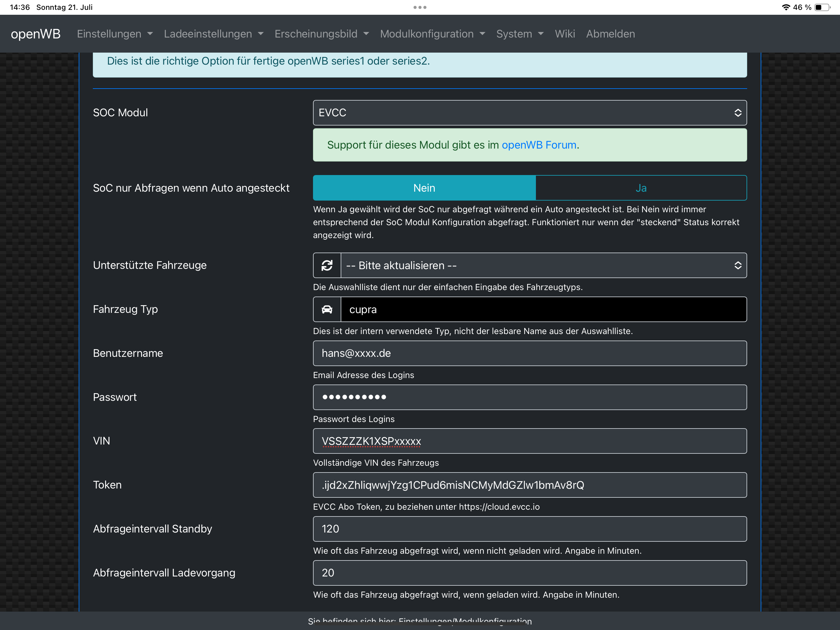Click the refresh vehicles list icon

click(327, 265)
